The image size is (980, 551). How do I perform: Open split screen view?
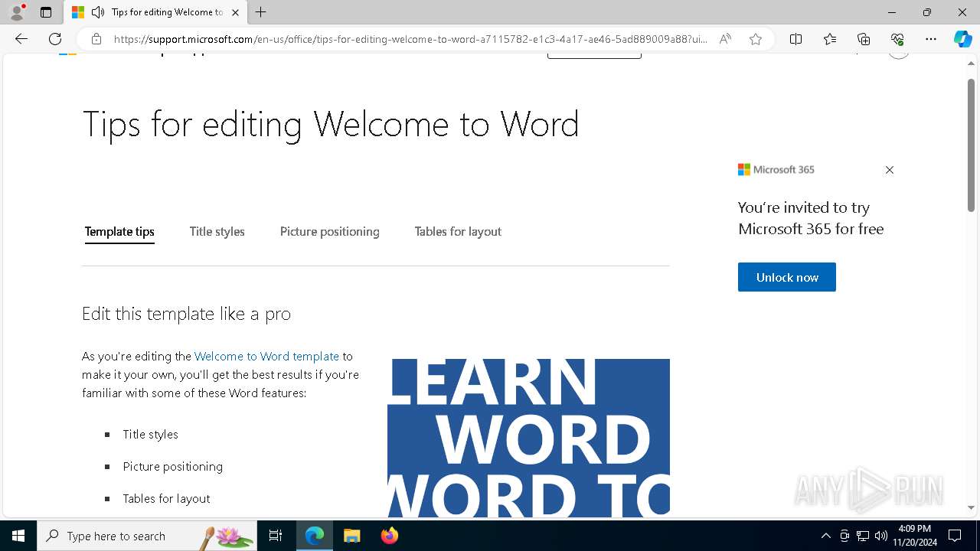(x=795, y=39)
